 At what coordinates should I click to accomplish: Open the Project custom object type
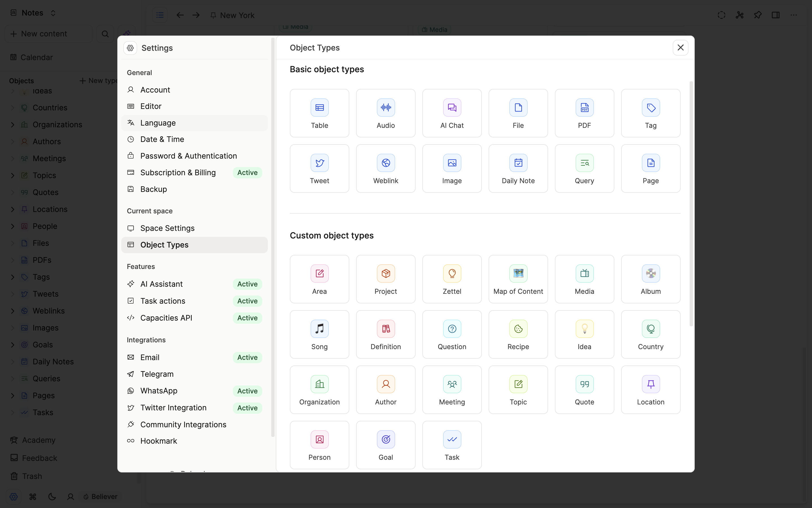pos(385,279)
